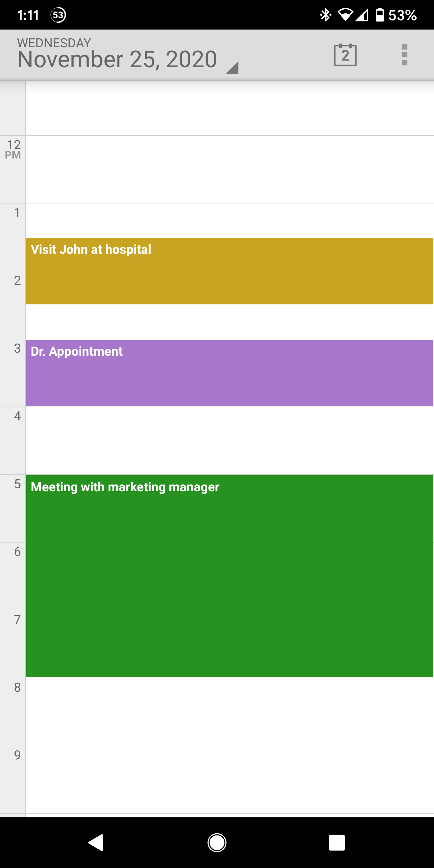Tap the go-to-today calendar icon

[x=345, y=55]
